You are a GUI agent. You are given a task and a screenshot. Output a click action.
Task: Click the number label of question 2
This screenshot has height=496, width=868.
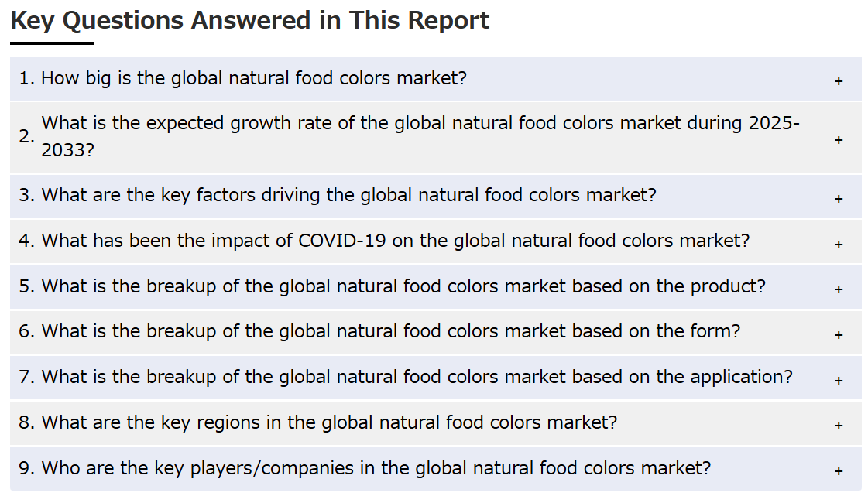coord(26,136)
